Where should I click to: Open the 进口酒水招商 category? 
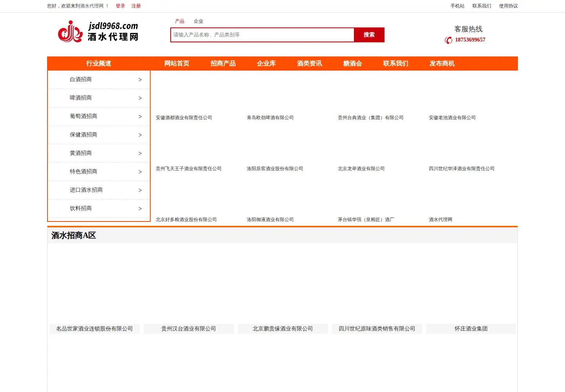[x=86, y=190]
